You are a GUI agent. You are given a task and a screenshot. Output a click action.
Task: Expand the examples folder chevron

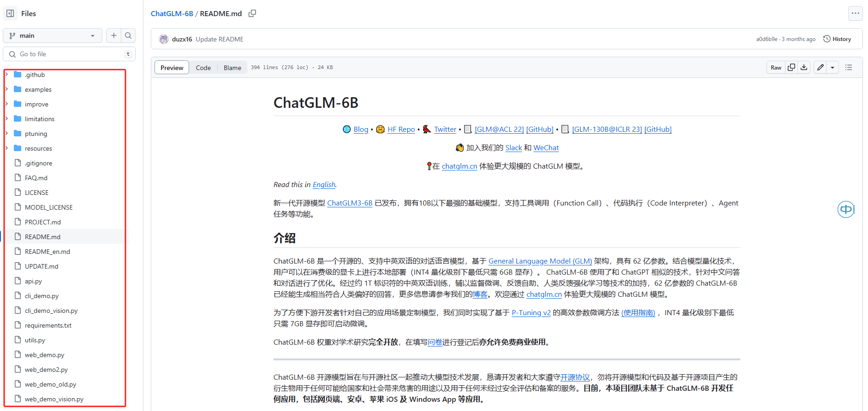6,89
